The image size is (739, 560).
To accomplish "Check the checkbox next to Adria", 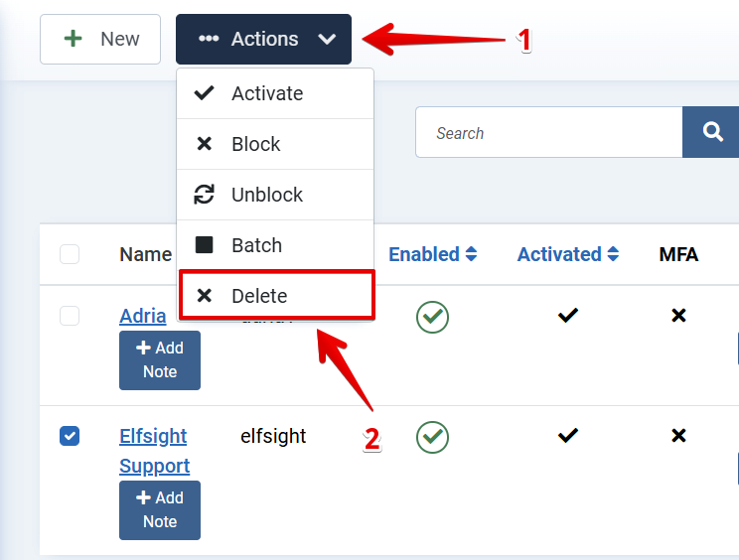I will (x=70, y=316).
